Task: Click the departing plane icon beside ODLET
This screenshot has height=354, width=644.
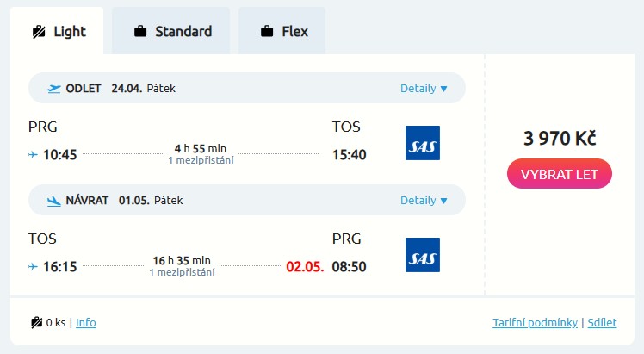Action: coord(55,88)
